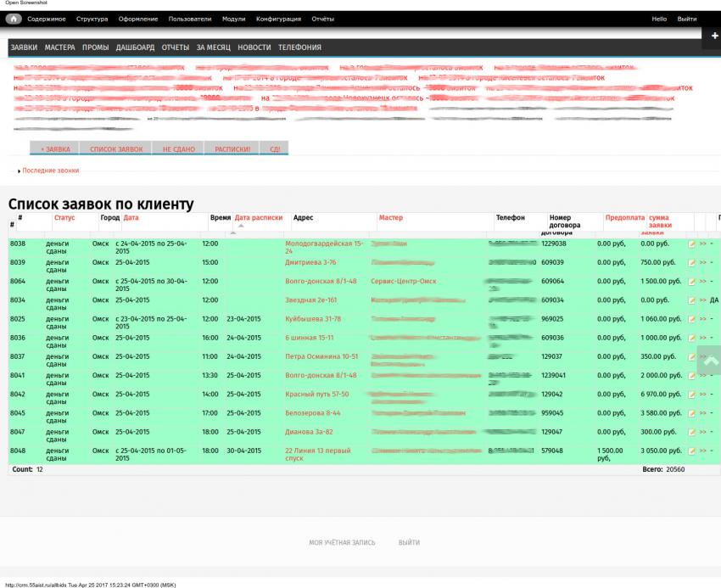Open address Дмитриева 3-76
Screen dimensions: 721x588
pyautogui.click(x=310, y=262)
